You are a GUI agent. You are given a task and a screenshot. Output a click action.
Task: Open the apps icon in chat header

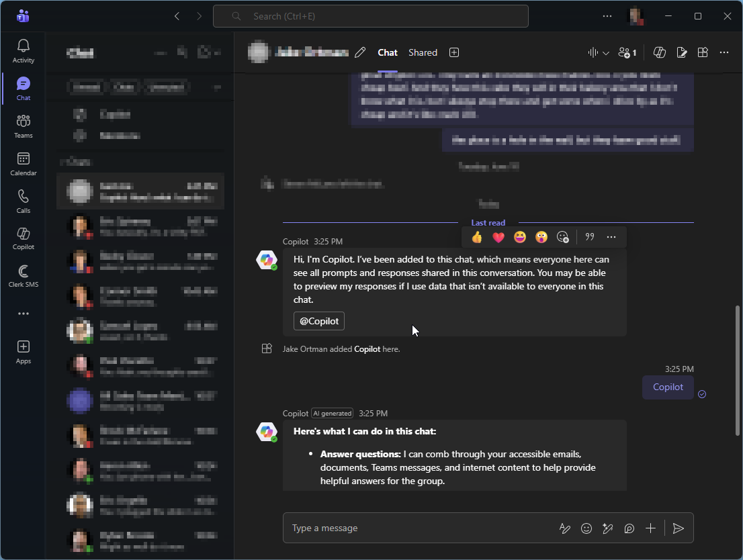703,52
